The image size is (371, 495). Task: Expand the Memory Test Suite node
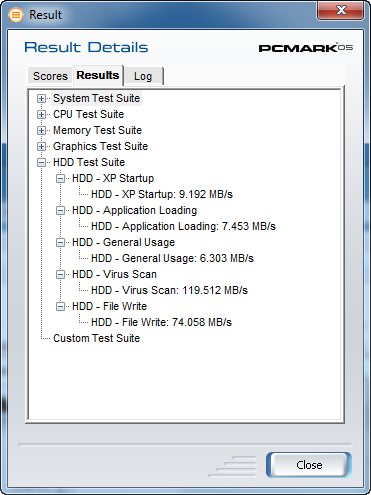(x=41, y=130)
